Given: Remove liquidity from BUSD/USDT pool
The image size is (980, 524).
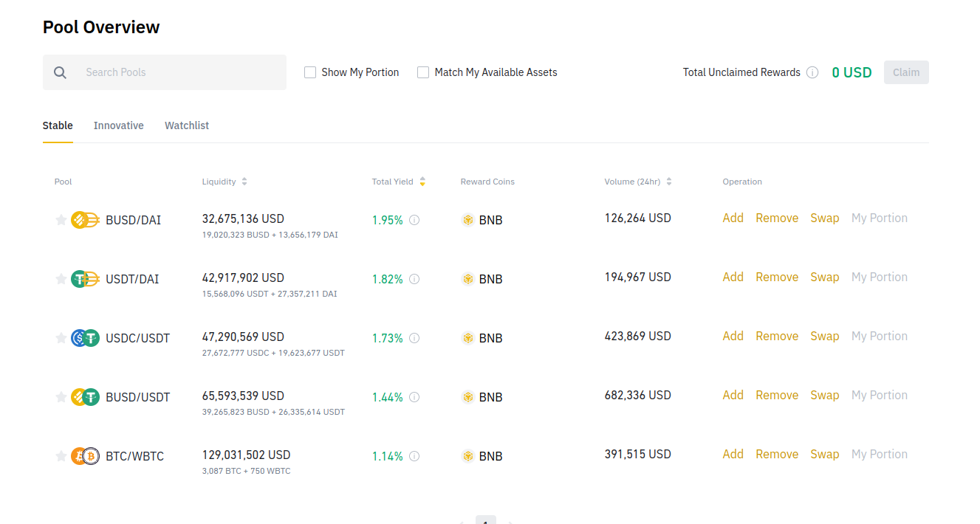Looking at the screenshot, I should [777, 396].
